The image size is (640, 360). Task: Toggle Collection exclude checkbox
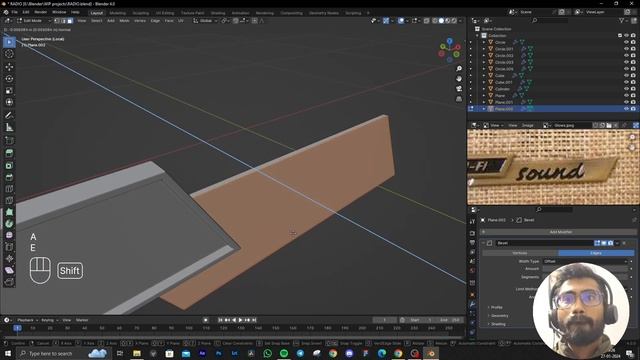(620, 36)
